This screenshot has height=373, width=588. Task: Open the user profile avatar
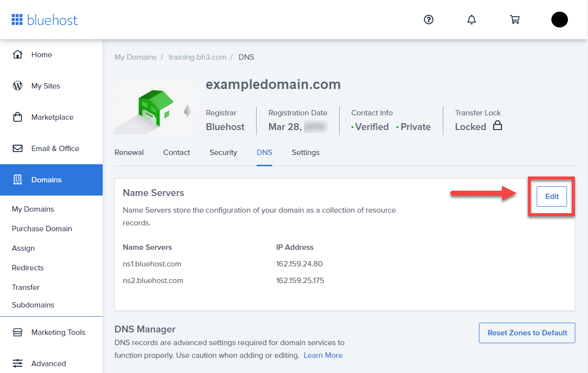point(559,20)
